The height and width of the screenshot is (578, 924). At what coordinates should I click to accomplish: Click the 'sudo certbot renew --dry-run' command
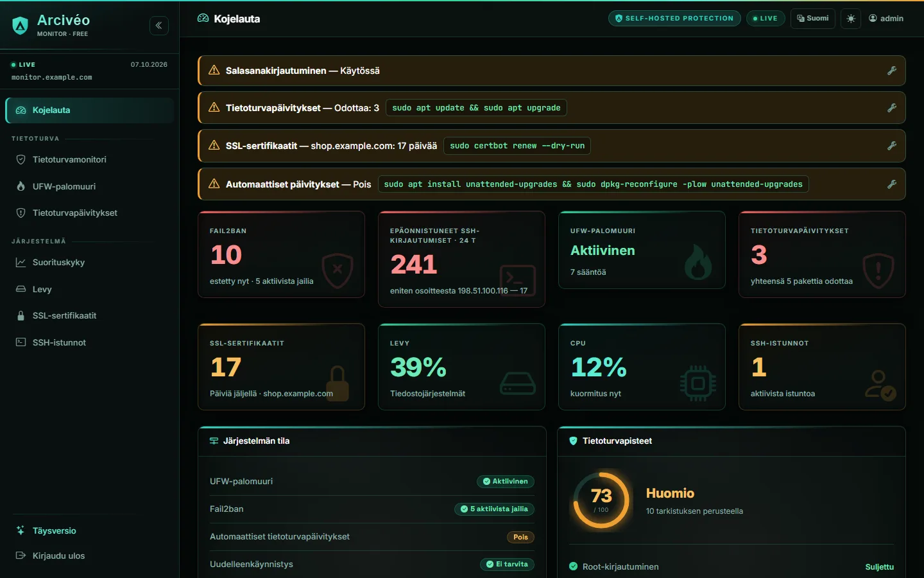(517, 146)
